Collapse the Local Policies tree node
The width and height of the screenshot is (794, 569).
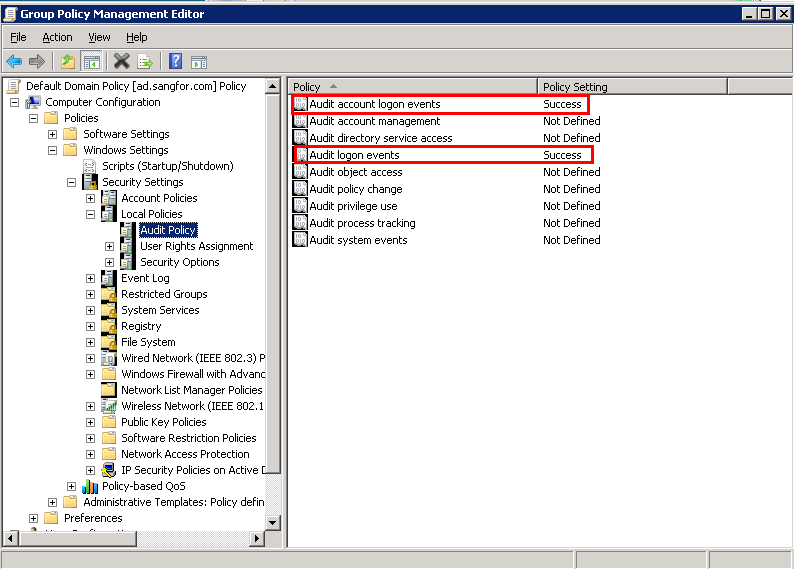coord(90,214)
